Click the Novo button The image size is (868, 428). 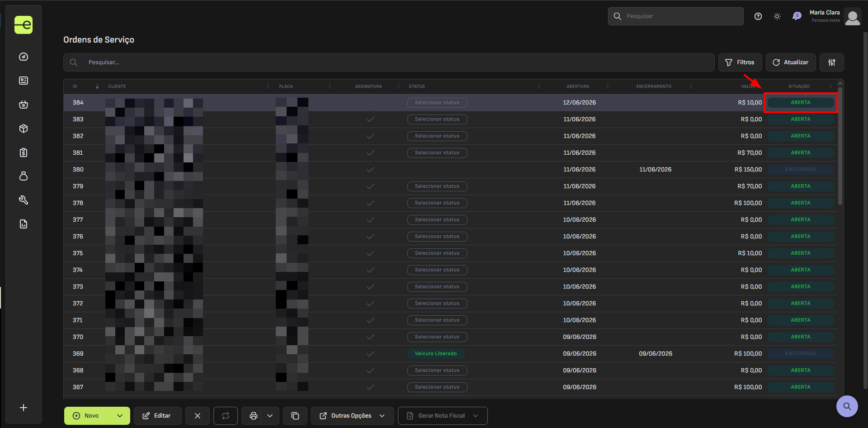point(87,416)
